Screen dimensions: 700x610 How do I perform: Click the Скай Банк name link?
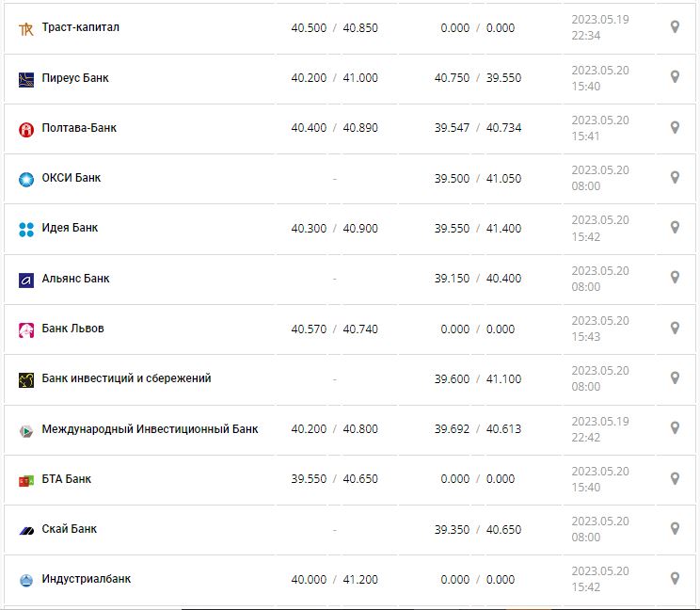[70, 529]
